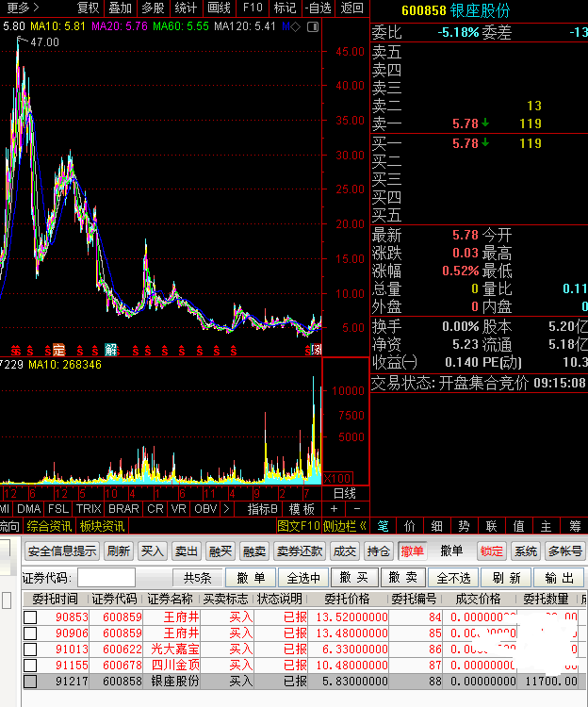Expand more indicators with the > arrow
The image size is (588, 707).
(226, 509)
